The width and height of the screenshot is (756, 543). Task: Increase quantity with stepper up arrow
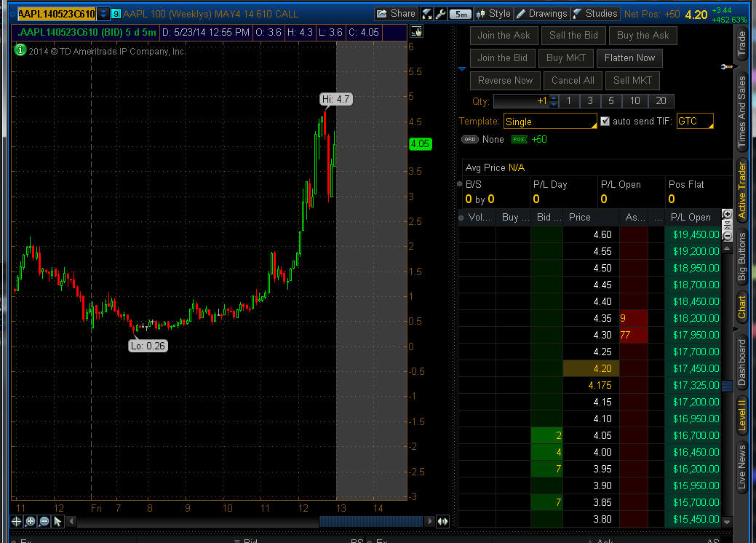pyautogui.click(x=554, y=98)
